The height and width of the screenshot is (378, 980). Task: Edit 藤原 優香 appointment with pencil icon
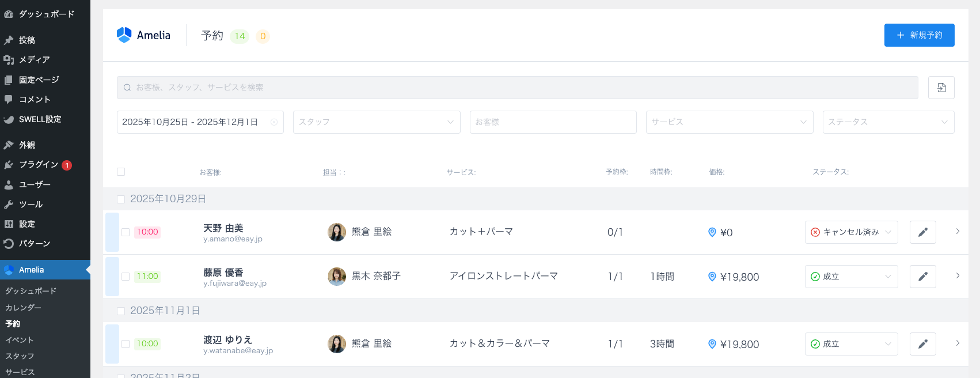(922, 277)
